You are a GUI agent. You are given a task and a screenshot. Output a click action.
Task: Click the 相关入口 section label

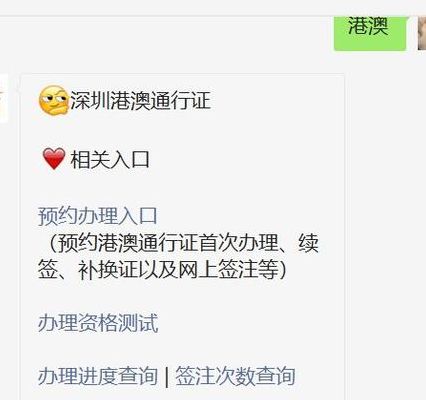(110, 159)
